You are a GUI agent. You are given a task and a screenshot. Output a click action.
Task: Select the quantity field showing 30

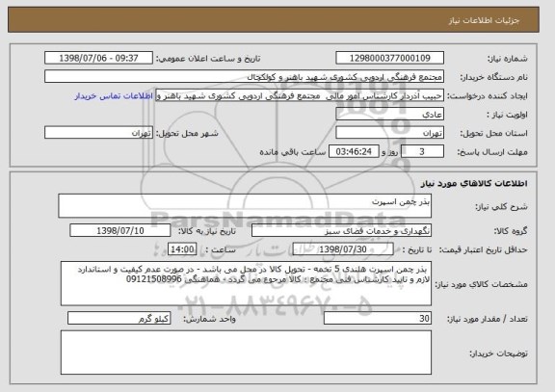[378, 319]
